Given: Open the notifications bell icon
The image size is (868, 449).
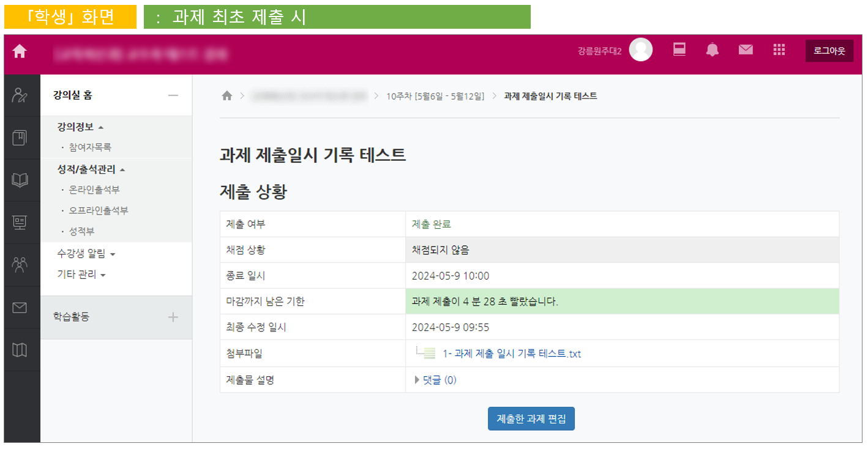Looking at the screenshot, I should point(712,51).
